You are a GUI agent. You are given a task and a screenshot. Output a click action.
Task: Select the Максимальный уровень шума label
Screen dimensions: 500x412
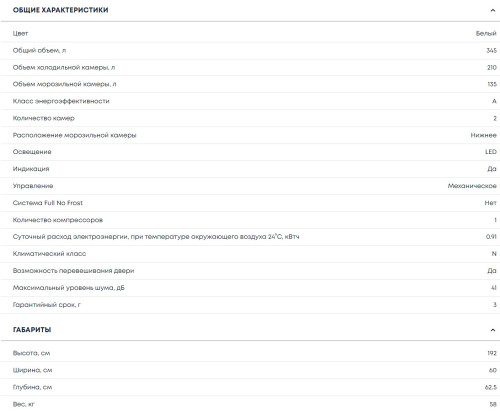[69, 288]
